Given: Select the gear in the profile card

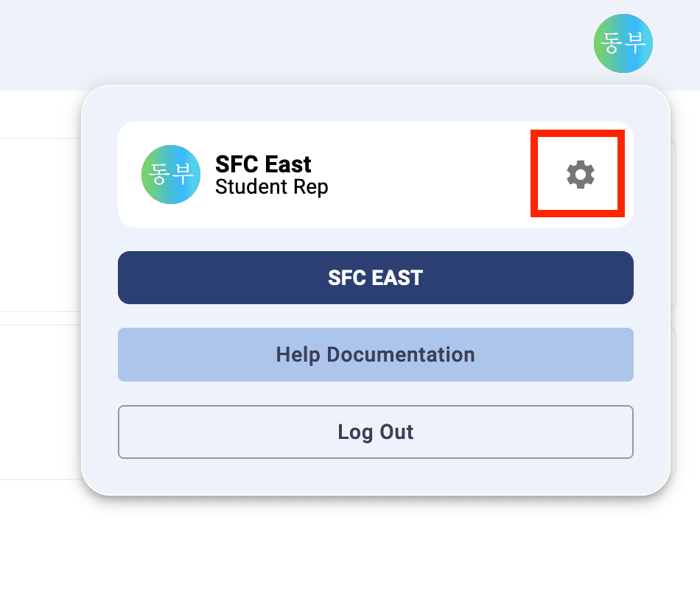Looking at the screenshot, I should pyautogui.click(x=580, y=175).
